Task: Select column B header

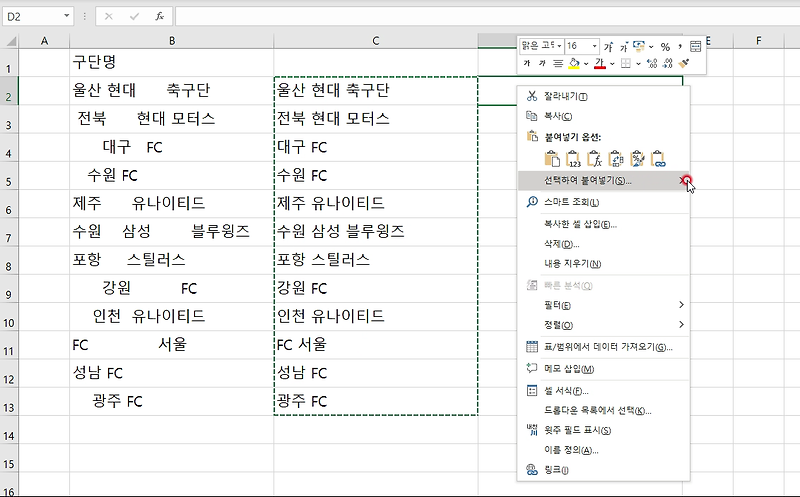Action: (172, 41)
